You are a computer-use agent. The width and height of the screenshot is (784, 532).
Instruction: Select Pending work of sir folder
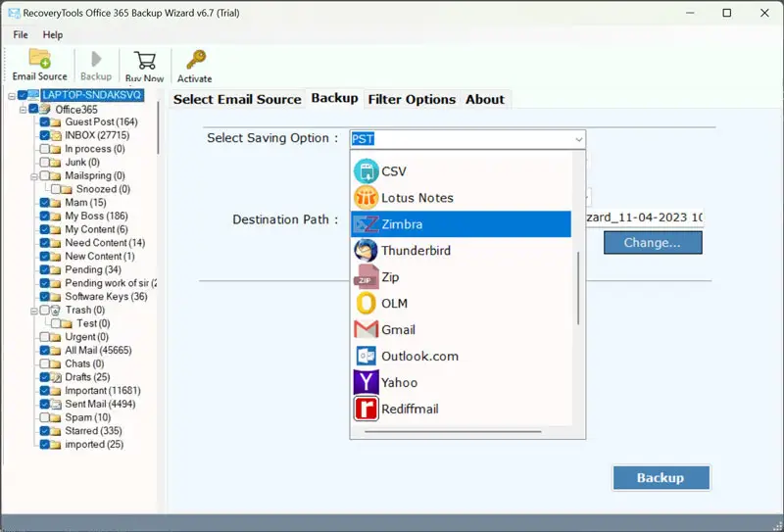[111, 283]
